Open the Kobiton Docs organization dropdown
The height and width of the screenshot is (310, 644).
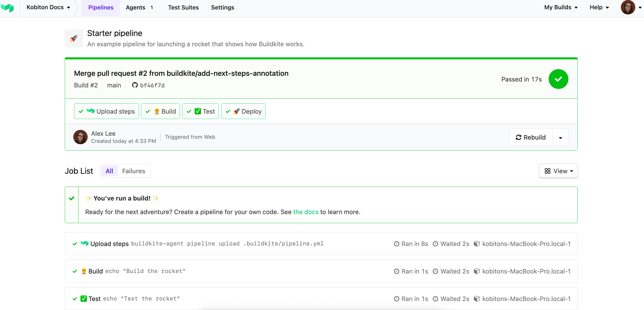tap(48, 7)
